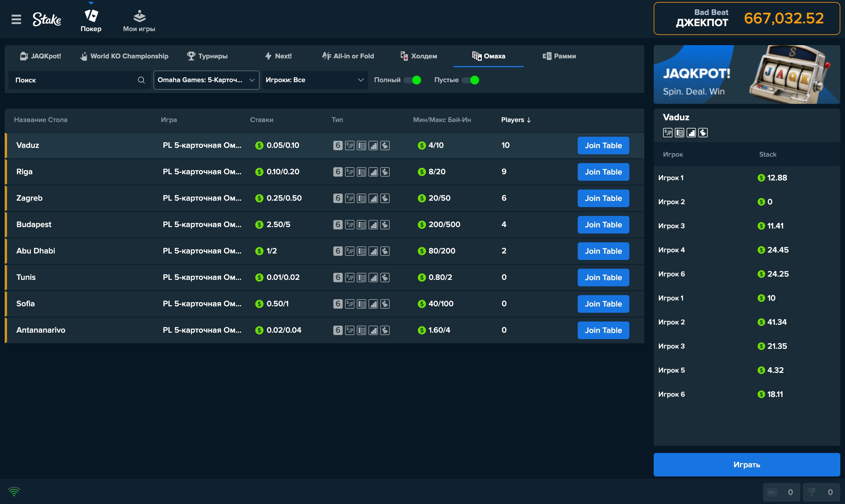Select the Abu Dhabi table name
The image size is (845, 504).
point(36,251)
